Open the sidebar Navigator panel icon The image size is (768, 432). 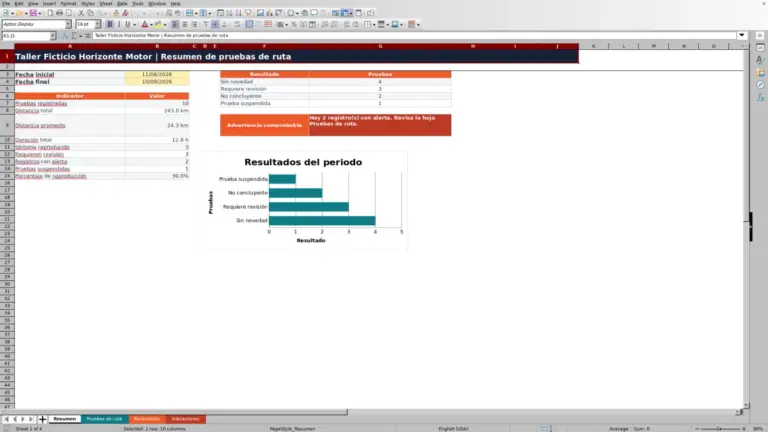(760, 85)
